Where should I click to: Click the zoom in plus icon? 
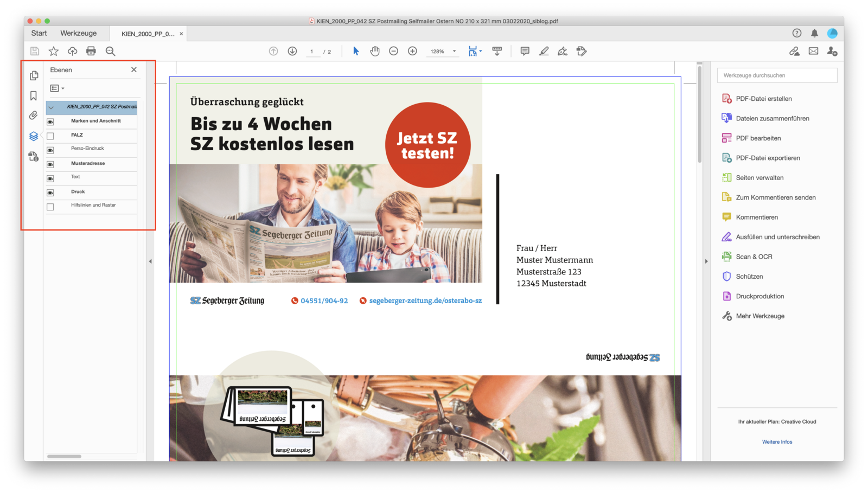pyautogui.click(x=412, y=51)
